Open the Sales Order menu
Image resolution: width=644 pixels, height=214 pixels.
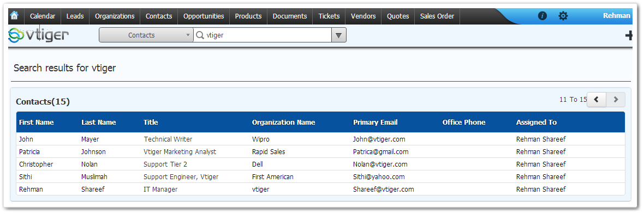point(437,16)
